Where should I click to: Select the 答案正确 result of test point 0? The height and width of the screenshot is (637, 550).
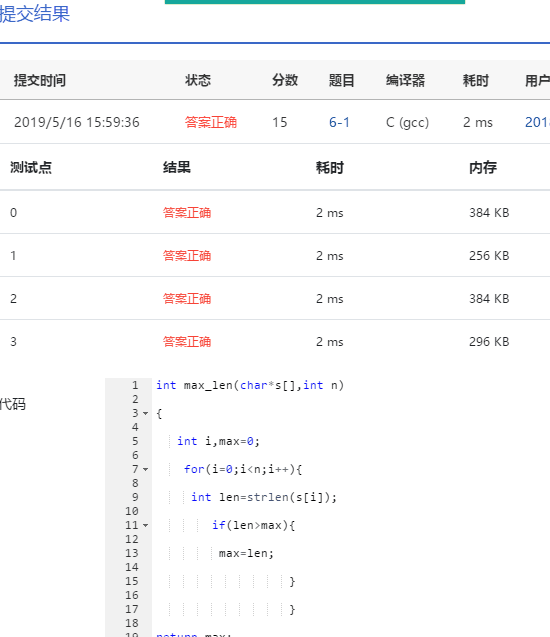187,213
